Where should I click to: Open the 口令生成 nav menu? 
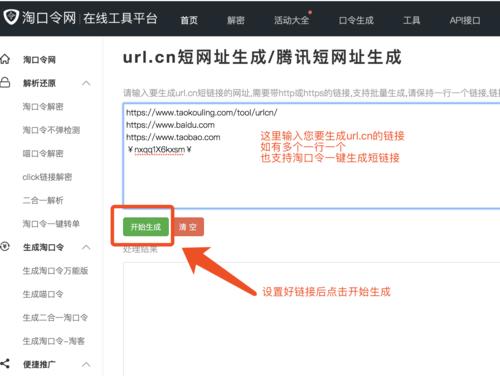point(356,20)
